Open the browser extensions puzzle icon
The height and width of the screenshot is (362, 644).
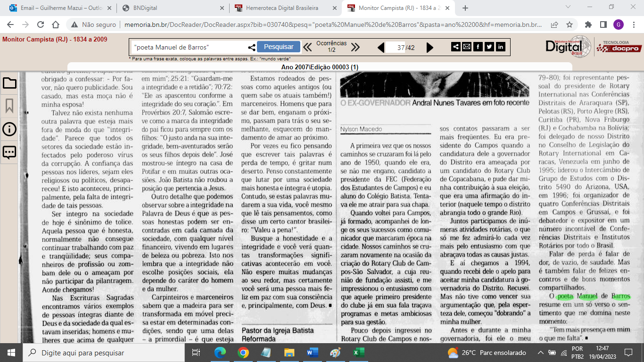[x=588, y=25]
